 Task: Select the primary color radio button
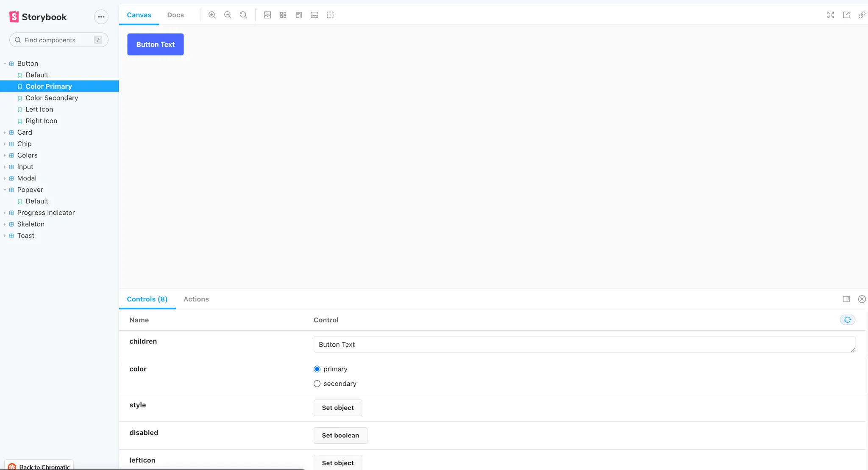[317, 369]
